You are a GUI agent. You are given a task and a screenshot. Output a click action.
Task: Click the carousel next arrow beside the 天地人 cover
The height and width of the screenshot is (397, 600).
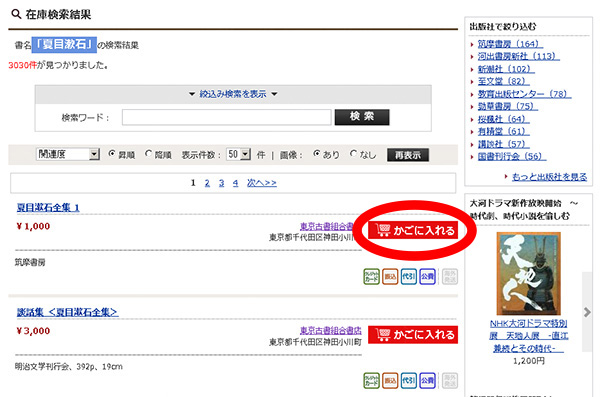pos(587,312)
